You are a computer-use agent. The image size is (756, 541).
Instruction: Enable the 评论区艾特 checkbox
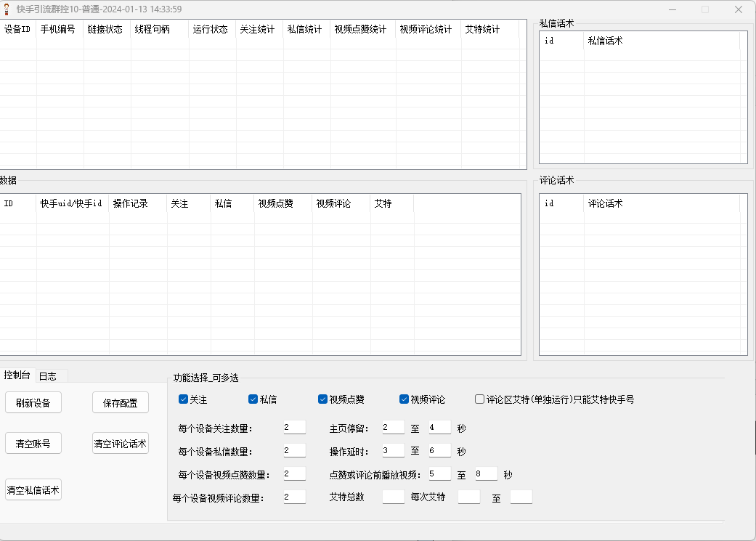480,399
